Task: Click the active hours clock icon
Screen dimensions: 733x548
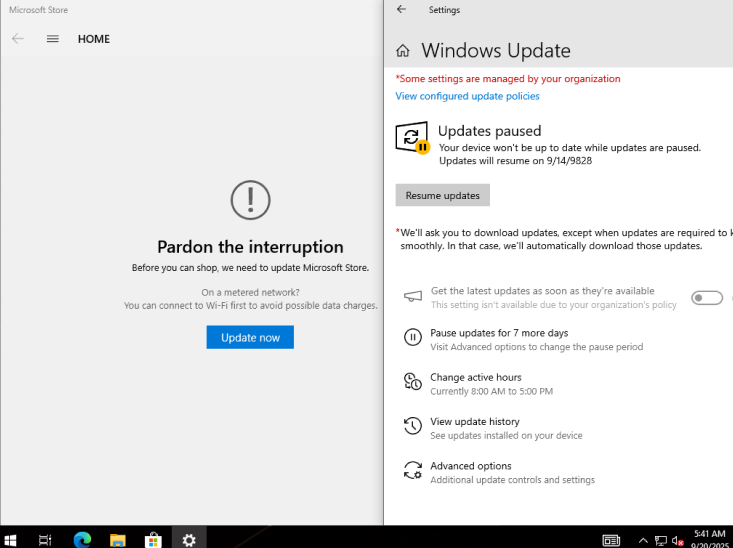Action: click(x=413, y=382)
